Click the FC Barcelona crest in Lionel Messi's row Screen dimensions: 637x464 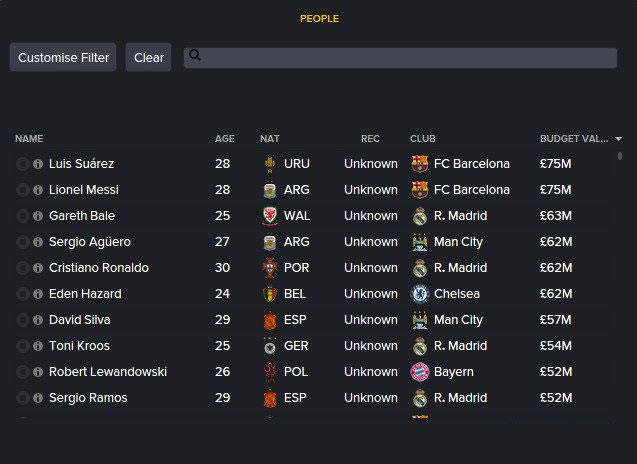[420, 190]
